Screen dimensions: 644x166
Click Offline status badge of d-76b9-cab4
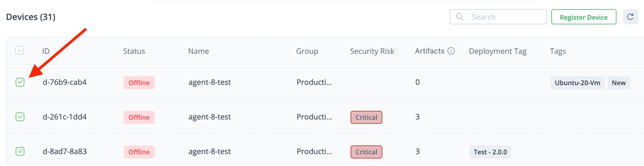tap(139, 83)
